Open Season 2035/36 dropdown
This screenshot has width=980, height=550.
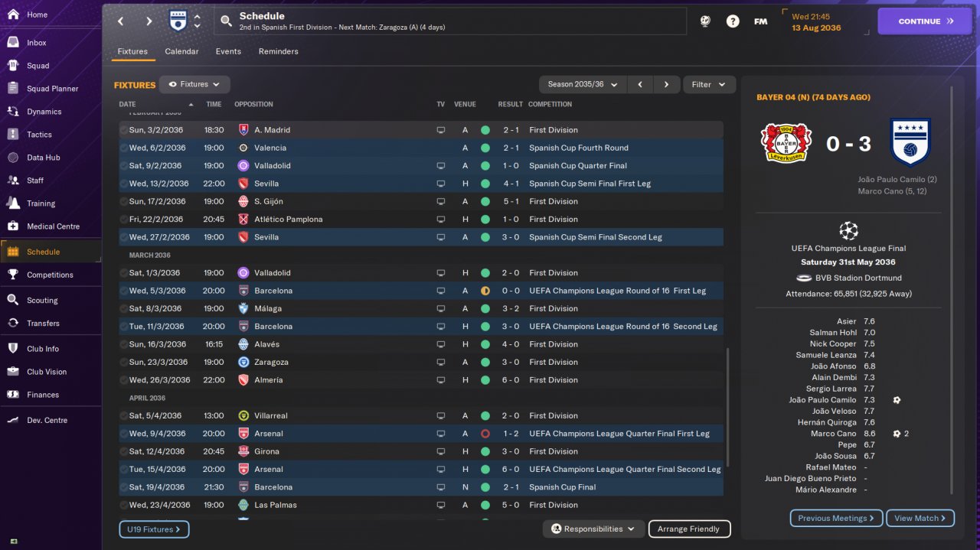click(x=583, y=85)
